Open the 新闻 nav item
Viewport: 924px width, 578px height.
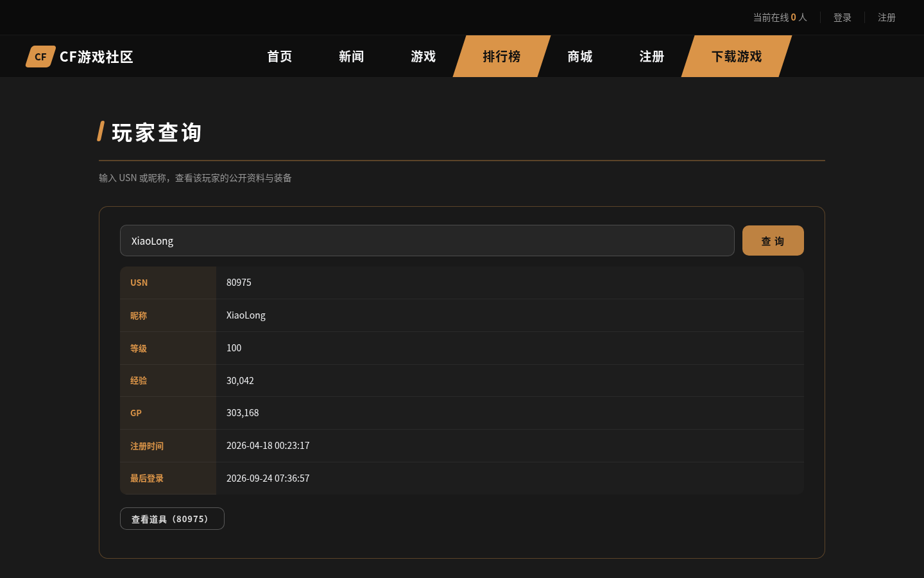pos(352,57)
